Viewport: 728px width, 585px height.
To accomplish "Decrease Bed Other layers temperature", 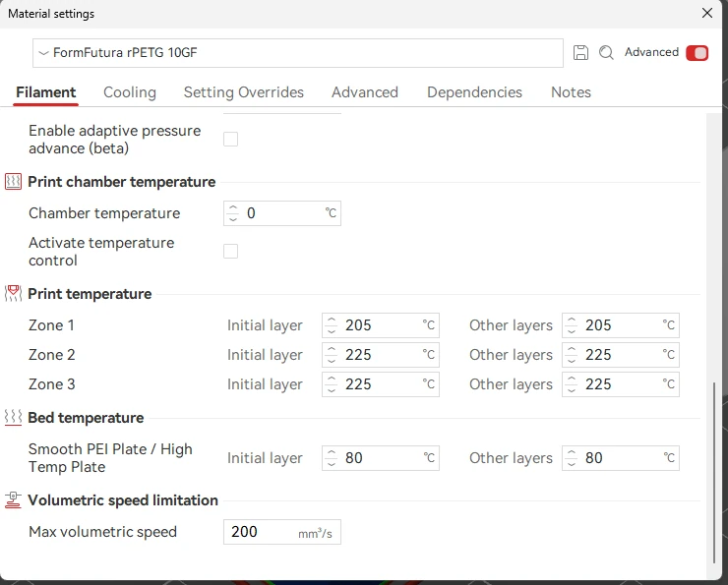I will [x=572, y=463].
